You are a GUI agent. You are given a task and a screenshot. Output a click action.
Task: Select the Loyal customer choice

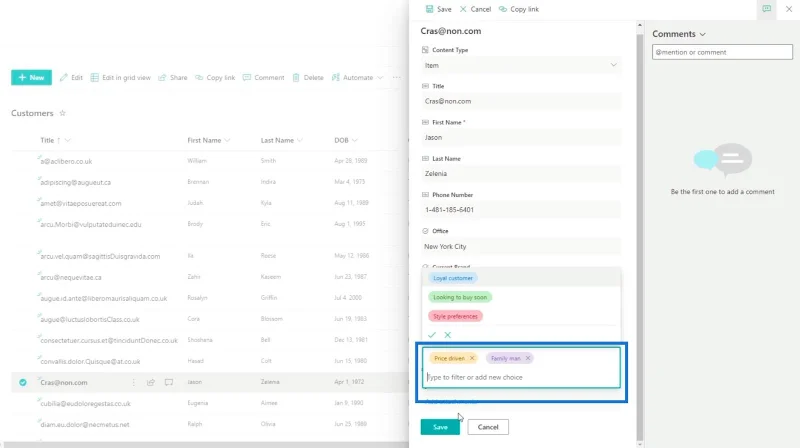click(453, 278)
